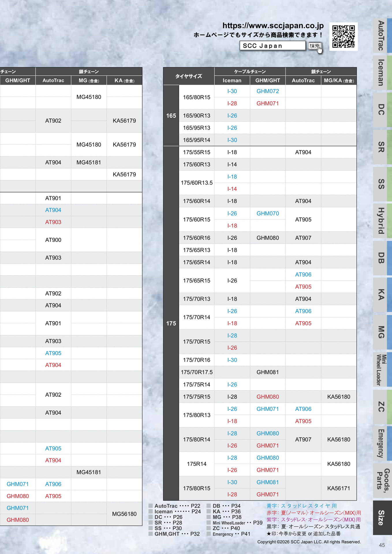This screenshot has width=392, height=554.
Task: Click the MG56180 cell in left table
Action: point(124,514)
